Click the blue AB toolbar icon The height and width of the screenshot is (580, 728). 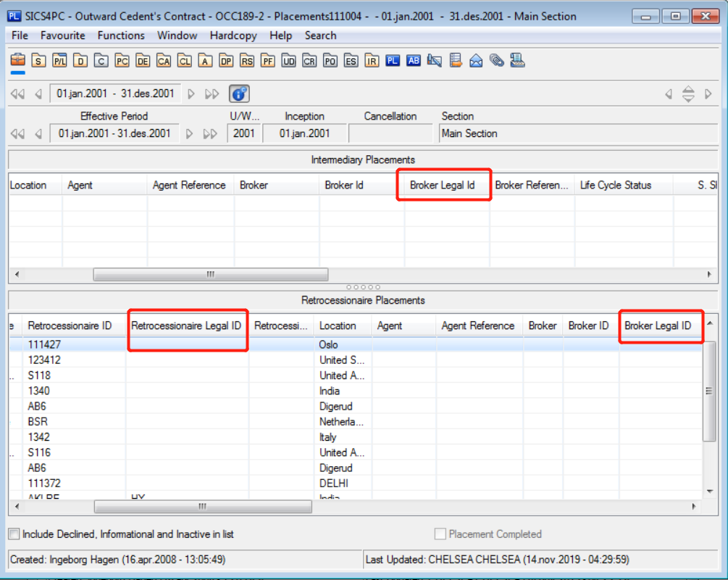414,61
